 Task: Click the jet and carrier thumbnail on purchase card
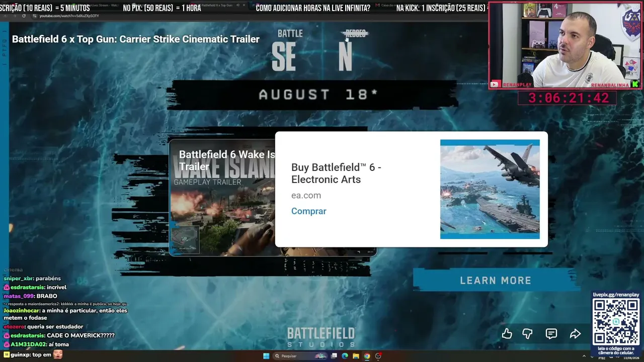point(490,189)
